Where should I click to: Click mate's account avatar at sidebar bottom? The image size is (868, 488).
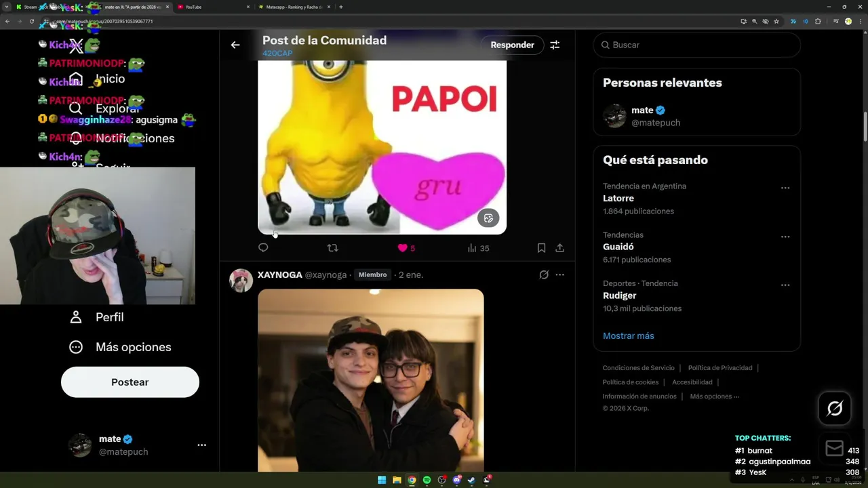(80, 445)
